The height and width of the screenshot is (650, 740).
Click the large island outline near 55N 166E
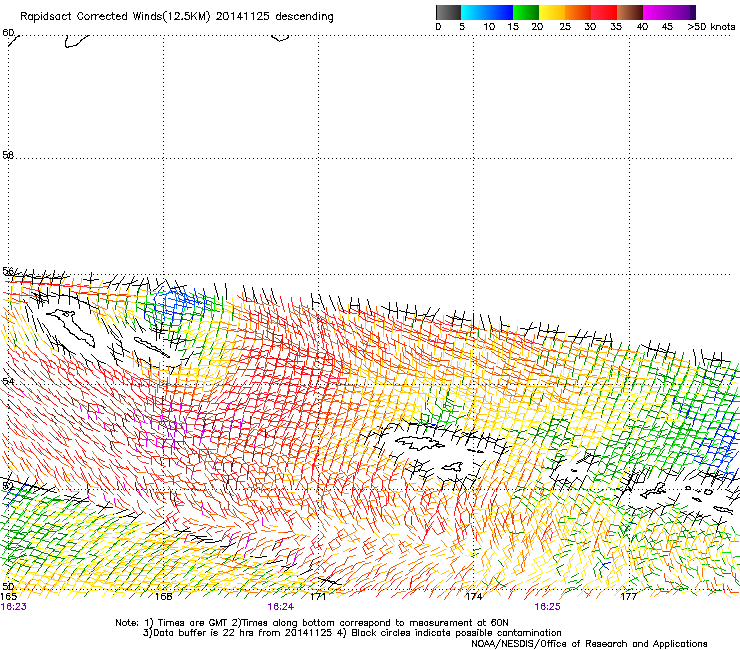coord(70,329)
